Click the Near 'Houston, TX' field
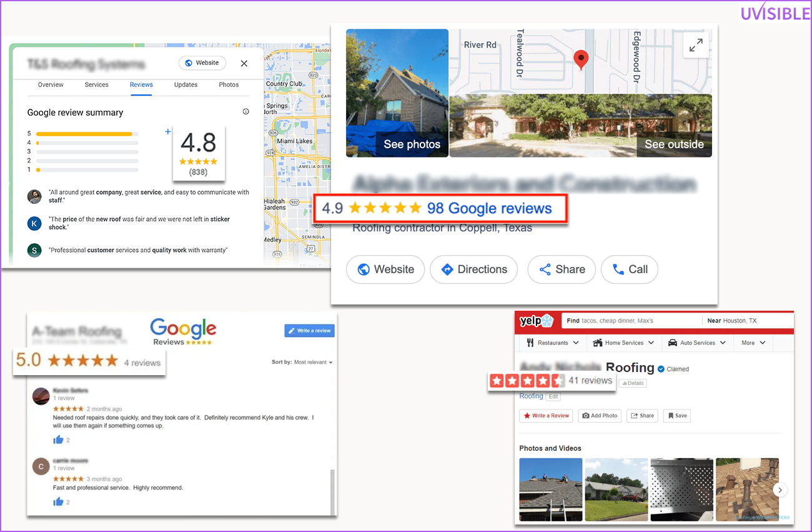812x532 pixels. [748, 321]
